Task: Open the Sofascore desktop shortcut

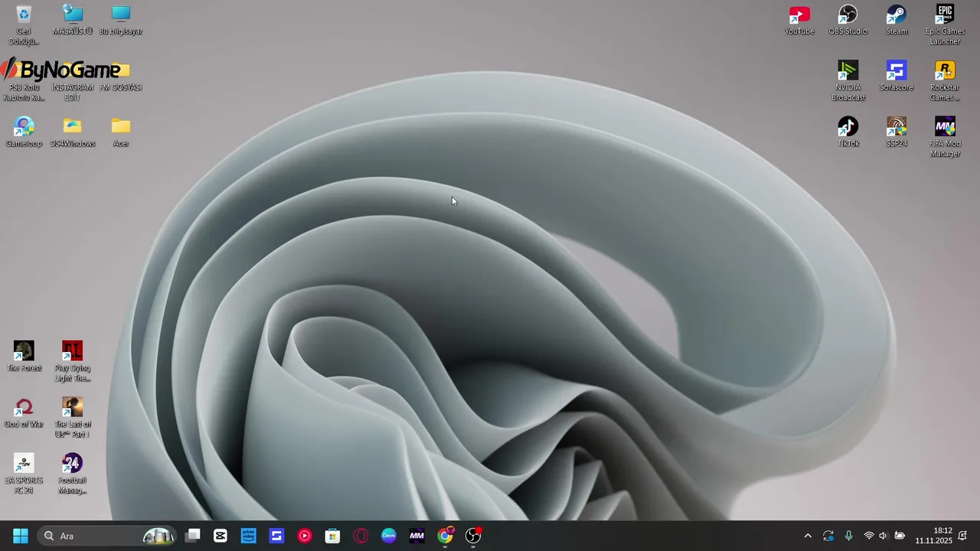Action: click(897, 76)
